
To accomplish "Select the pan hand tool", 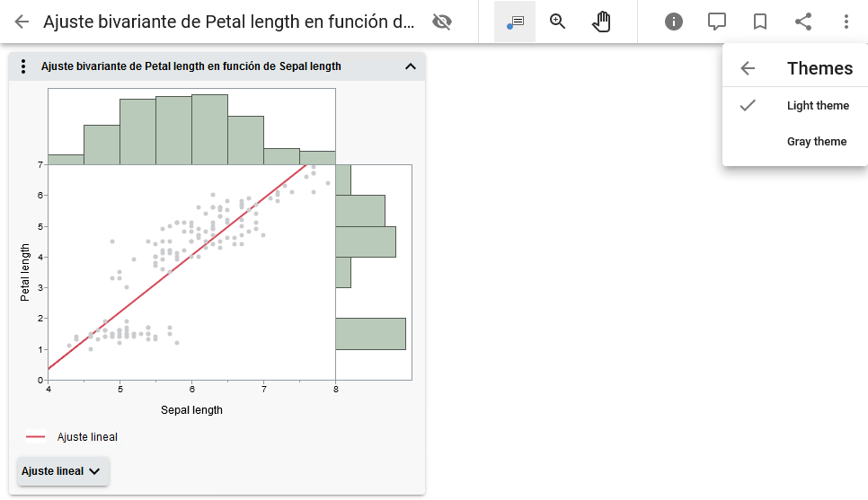I will click(x=601, y=22).
